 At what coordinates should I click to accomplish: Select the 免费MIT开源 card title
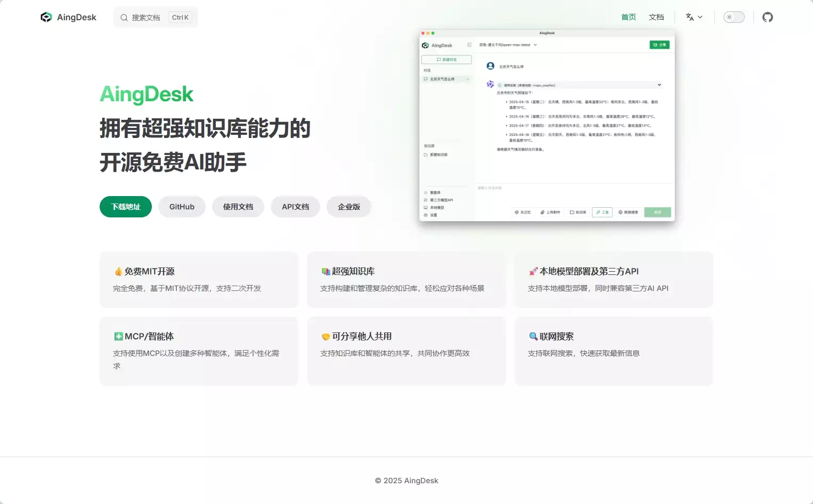point(150,272)
